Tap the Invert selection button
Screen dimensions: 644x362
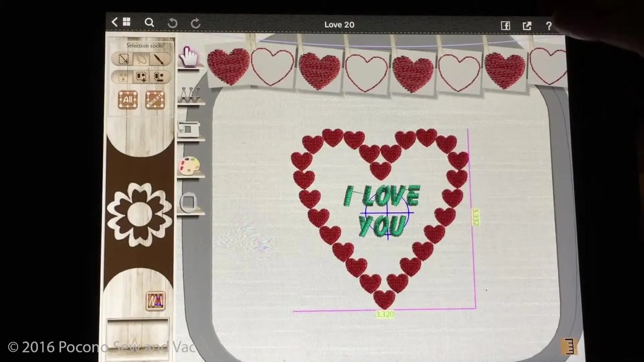tap(155, 100)
